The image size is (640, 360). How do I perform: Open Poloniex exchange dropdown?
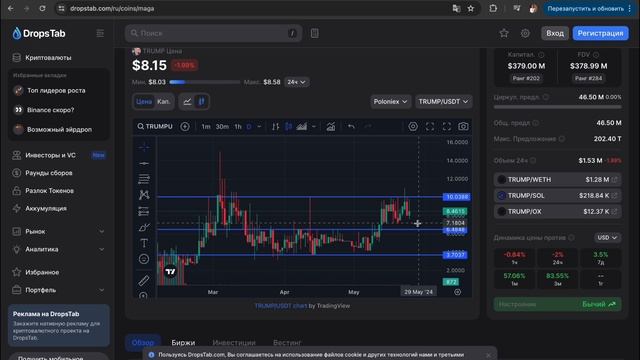(390, 102)
